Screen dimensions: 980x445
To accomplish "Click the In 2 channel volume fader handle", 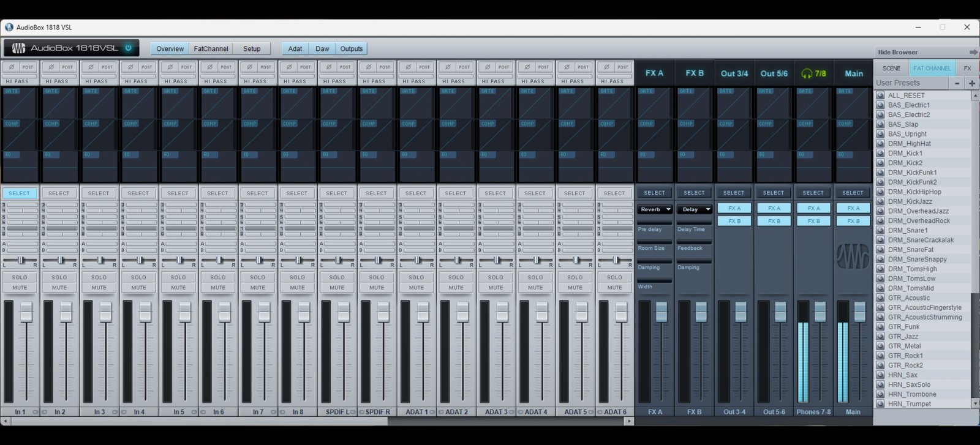I will click(x=66, y=312).
